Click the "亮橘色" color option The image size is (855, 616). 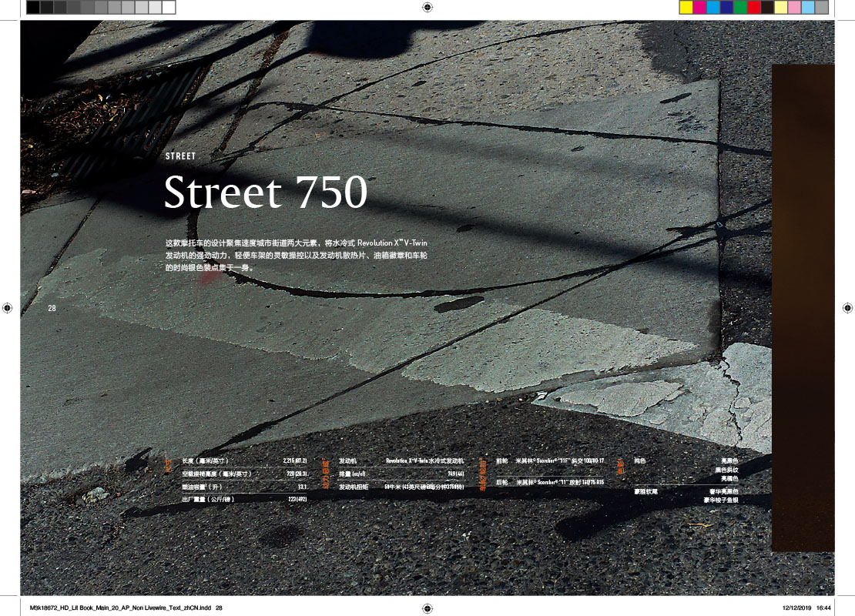pos(729,479)
